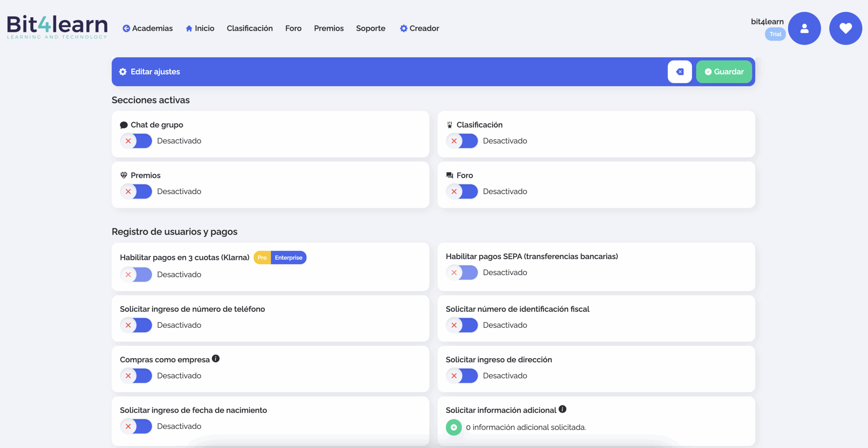Turn on the Premios toggle

(x=136, y=191)
